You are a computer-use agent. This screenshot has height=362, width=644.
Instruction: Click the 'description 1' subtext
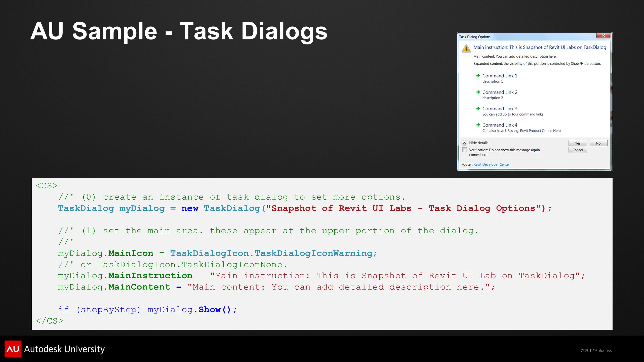[493, 81]
